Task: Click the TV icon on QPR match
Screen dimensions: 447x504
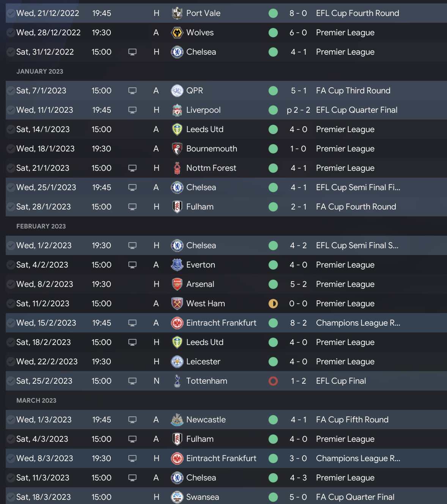Action: click(x=132, y=91)
